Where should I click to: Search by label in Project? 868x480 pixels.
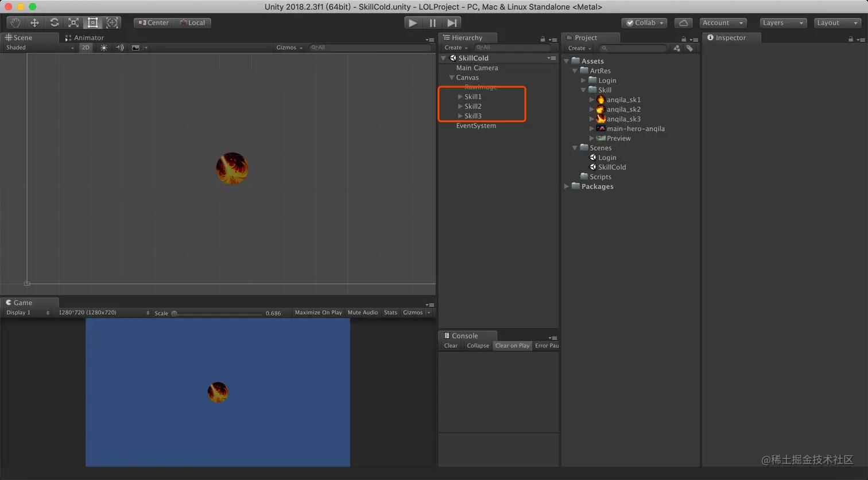tap(690, 48)
